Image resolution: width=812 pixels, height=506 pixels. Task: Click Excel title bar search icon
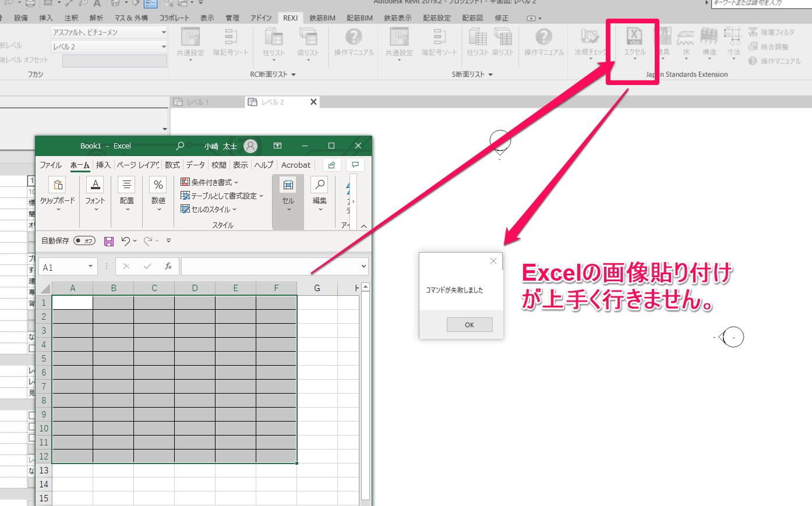(x=180, y=146)
